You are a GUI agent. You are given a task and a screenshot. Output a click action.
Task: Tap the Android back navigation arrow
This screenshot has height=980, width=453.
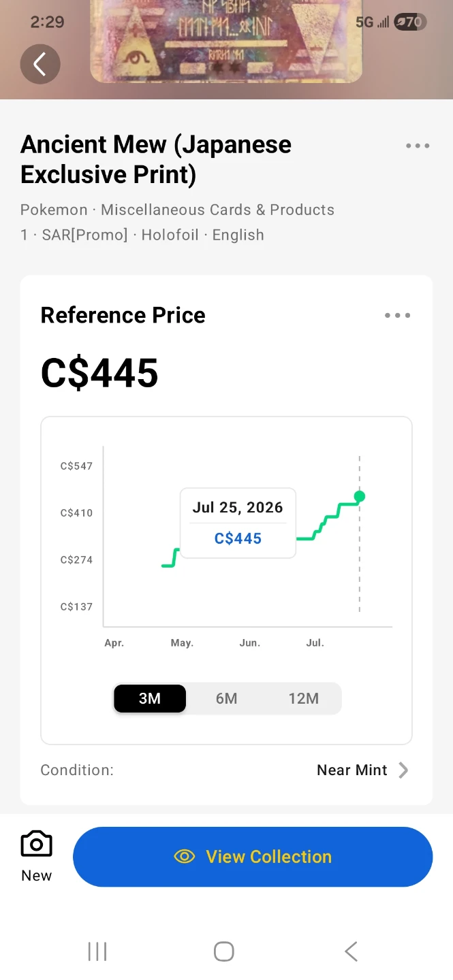tap(351, 951)
